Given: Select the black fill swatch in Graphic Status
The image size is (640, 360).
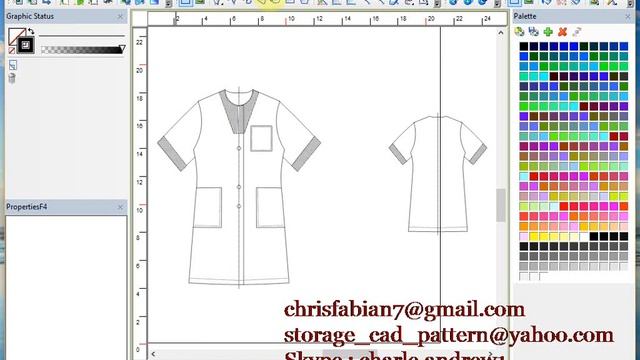Looking at the screenshot, I should point(26,45).
